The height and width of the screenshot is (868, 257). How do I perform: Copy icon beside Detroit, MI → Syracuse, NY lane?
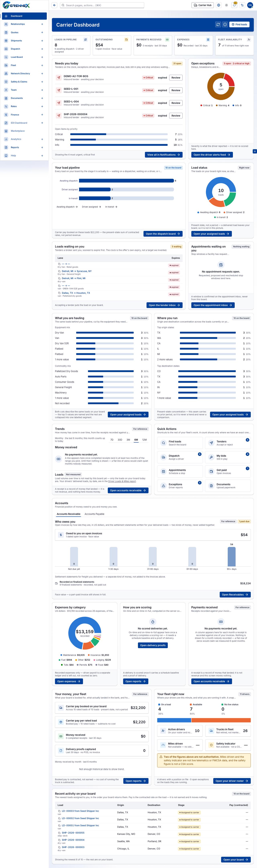pos(59,271)
